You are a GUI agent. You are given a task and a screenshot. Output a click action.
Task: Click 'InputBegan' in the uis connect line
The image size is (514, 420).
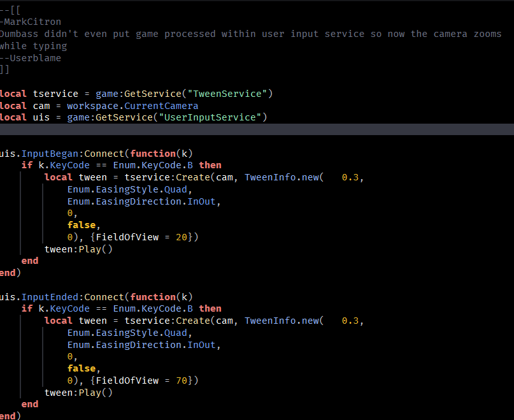point(50,154)
